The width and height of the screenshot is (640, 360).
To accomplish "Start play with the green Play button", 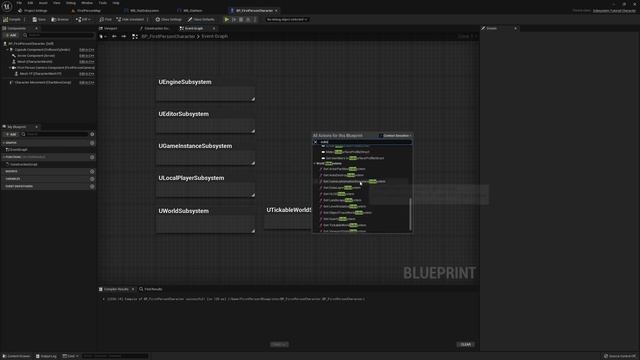I will tap(227, 19).
